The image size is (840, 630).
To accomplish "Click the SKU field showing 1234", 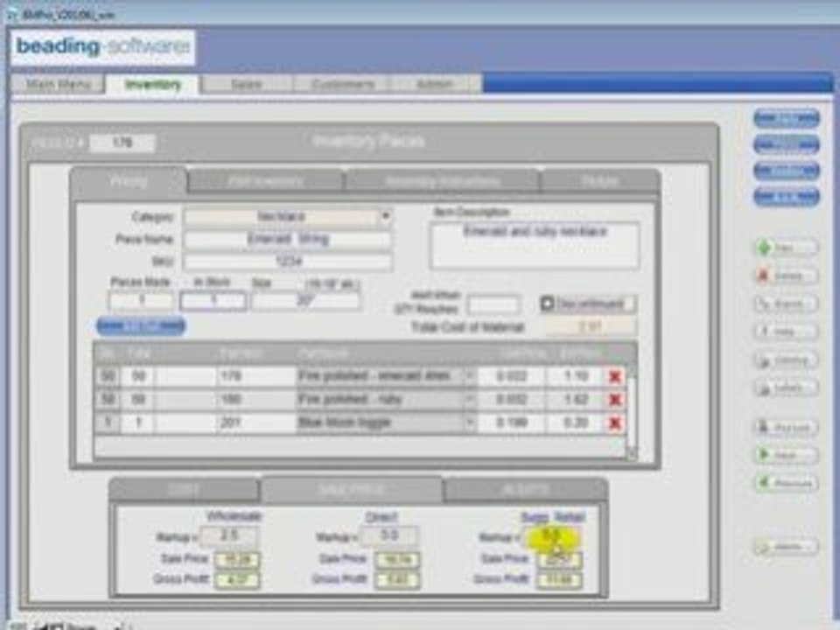I will pos(288,262).
